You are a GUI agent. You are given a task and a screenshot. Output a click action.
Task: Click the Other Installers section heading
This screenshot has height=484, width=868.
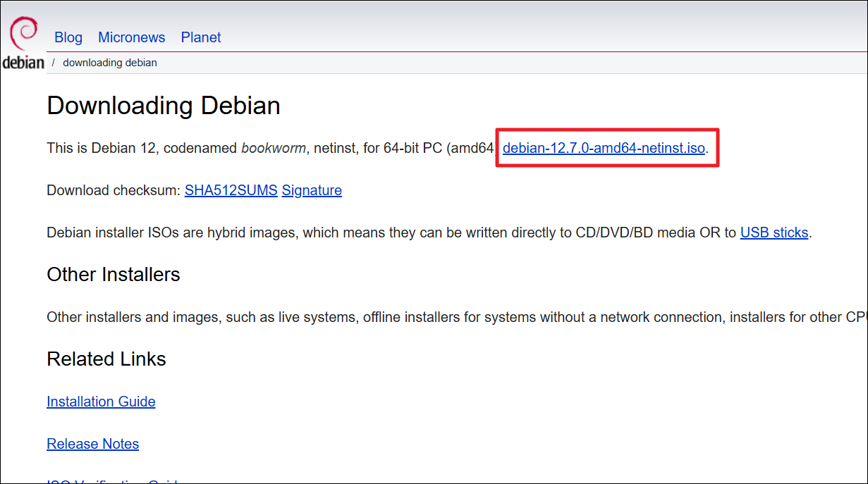click(x=113, y=275)
